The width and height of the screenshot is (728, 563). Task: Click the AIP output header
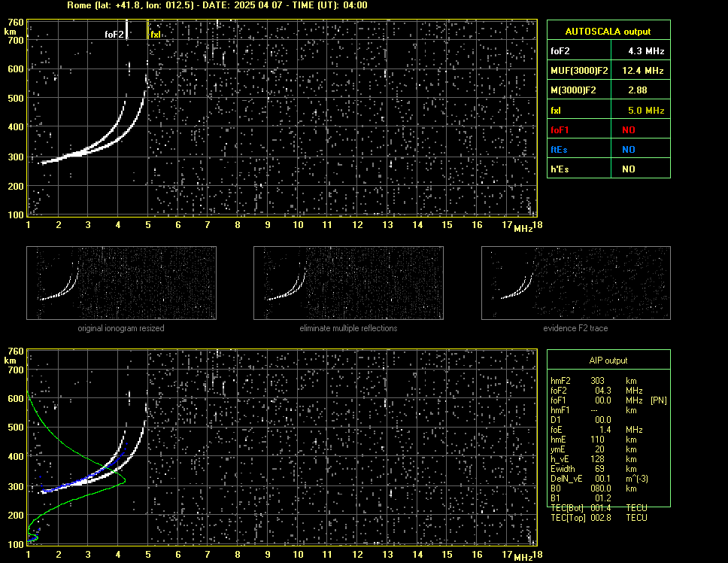(608, 361)
